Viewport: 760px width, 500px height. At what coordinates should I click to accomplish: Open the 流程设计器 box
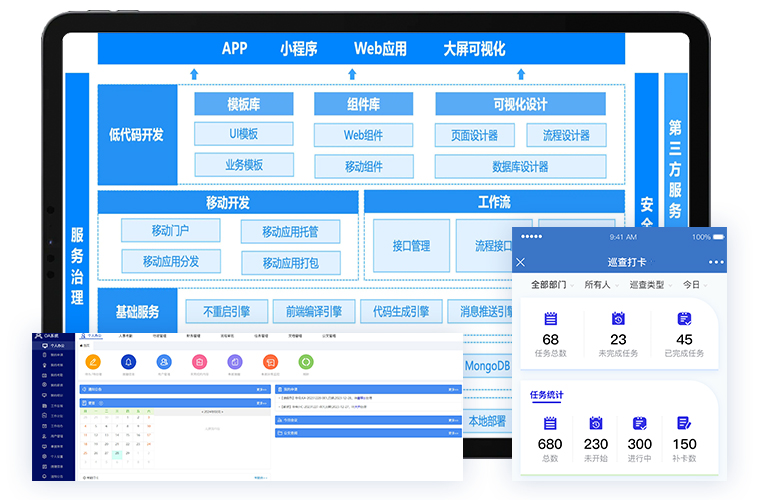pyautogui.click(x=566, y=135)
